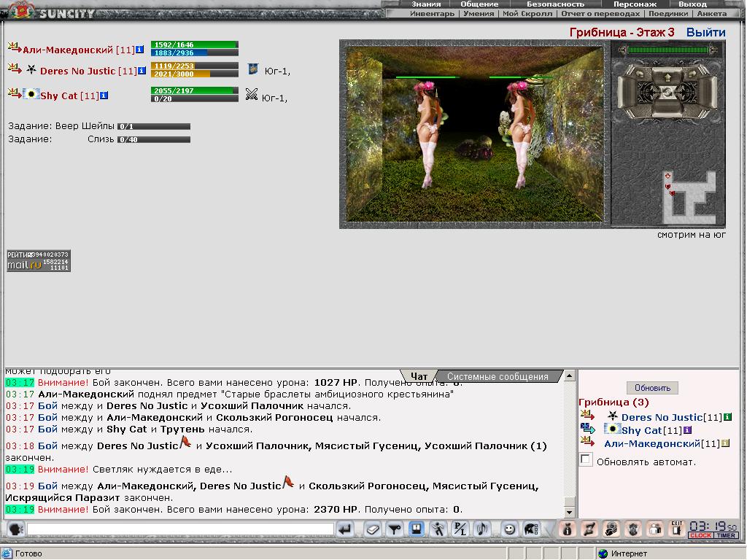Image resolution: width=747 pixels, height=560 pixels.
Task: Click into the chat message input field
Action: (x=181, y=529)
